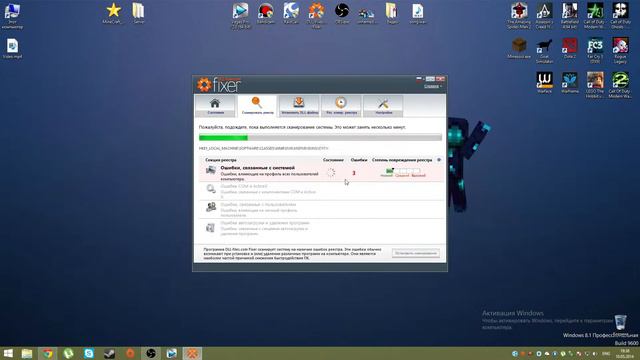Click the registry damage level indicator
This screenshot has width=640, height=360.
(x=403, y=173)
